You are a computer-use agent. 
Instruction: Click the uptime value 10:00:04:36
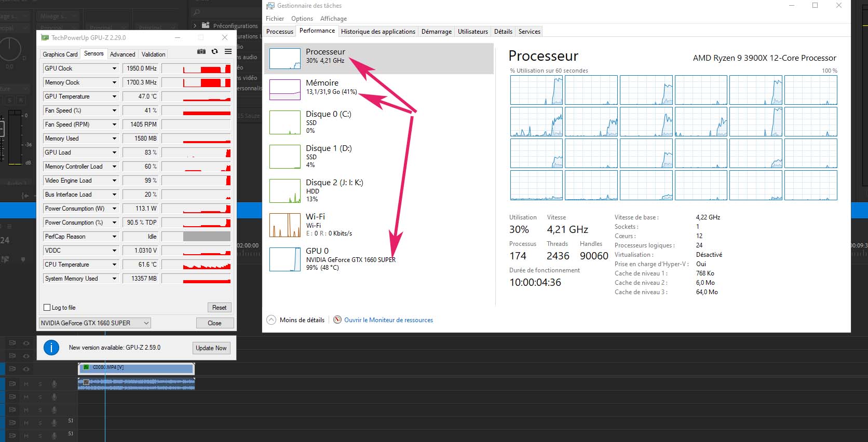coord(535,282)
